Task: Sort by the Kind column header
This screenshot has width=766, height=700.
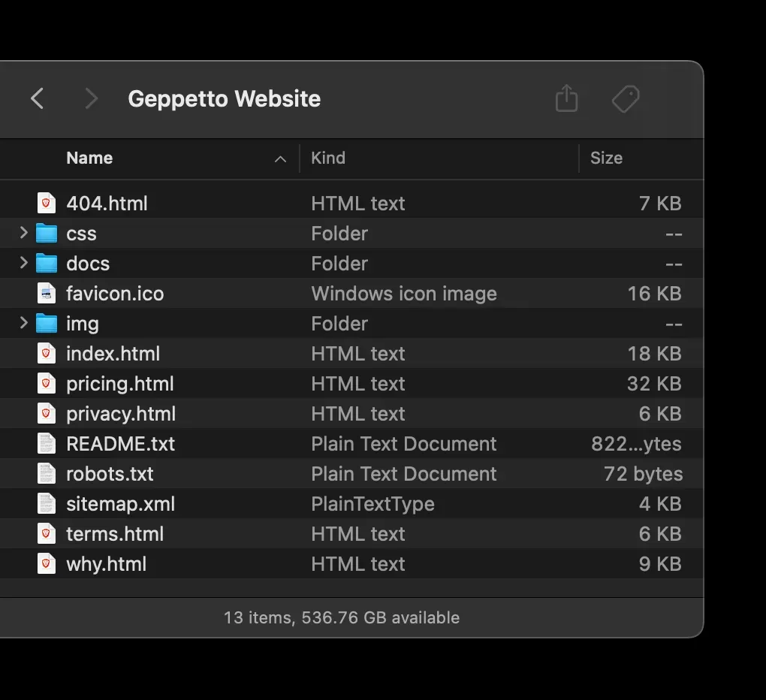Action: click(328, 158)
